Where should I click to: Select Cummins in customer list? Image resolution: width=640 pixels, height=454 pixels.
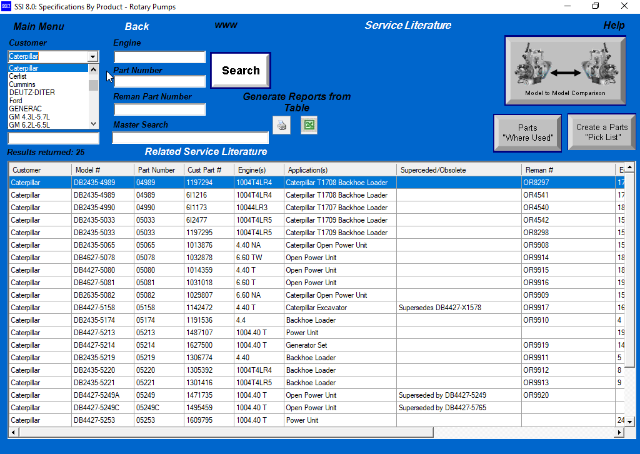22,85
